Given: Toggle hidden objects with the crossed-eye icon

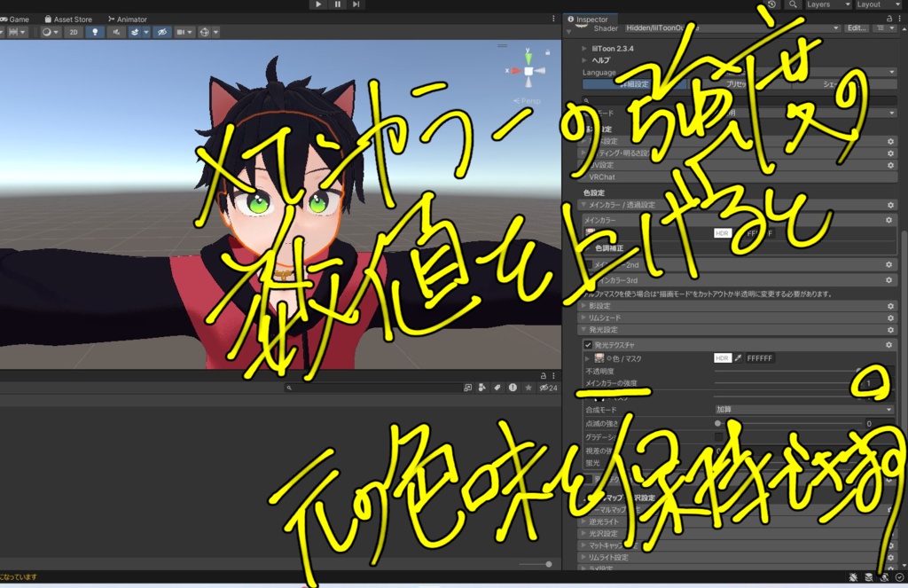Looking at the screenshot, I should click(x=162, y=33).
